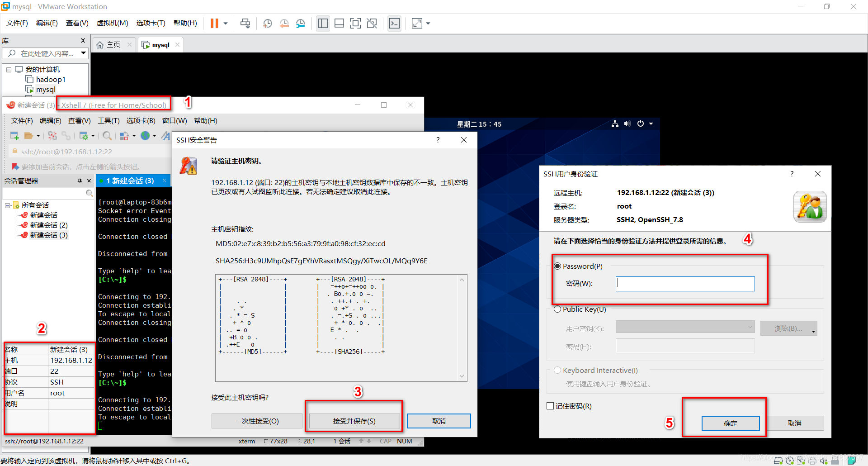This screenshot has width=868, height=466.
Task: Select mysql in the library tree
Action: point(46,89)
